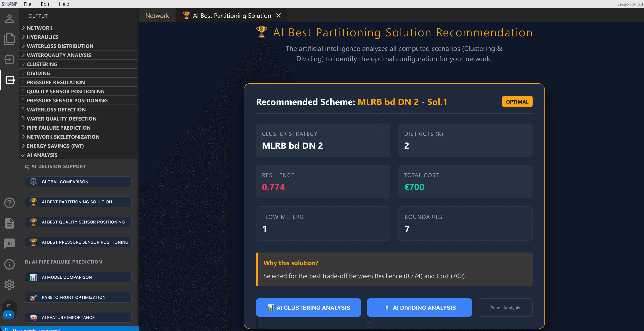Switch language to EN
Viewport: 644px width, 331px height.
pyautogui.click(x=9, y=315)
